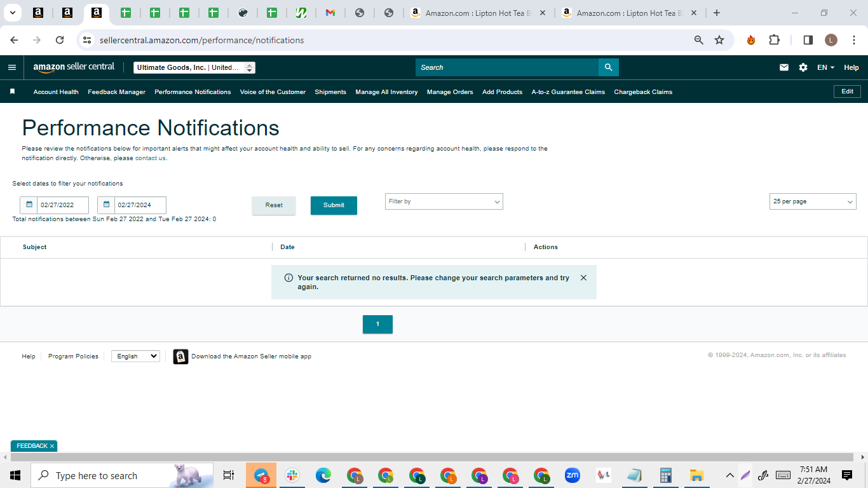Click the Chrome address bar URL

202,40
